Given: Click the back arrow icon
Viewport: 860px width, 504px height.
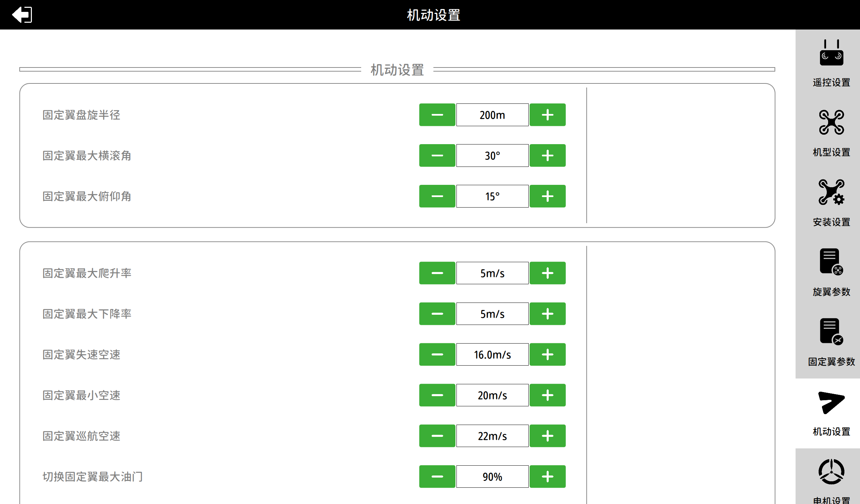Looking at the screenshot, I should [x=22, y=15].
